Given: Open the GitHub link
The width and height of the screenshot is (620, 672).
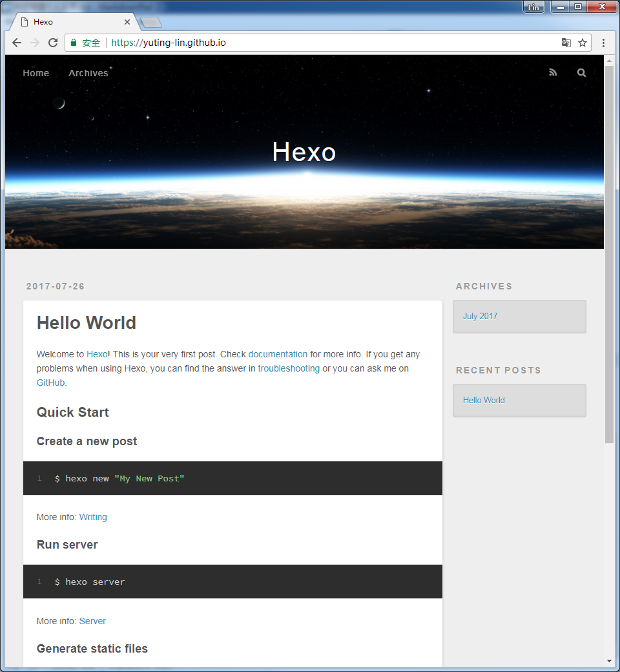Looking at the screenshot, I should [x=50, y=383].
